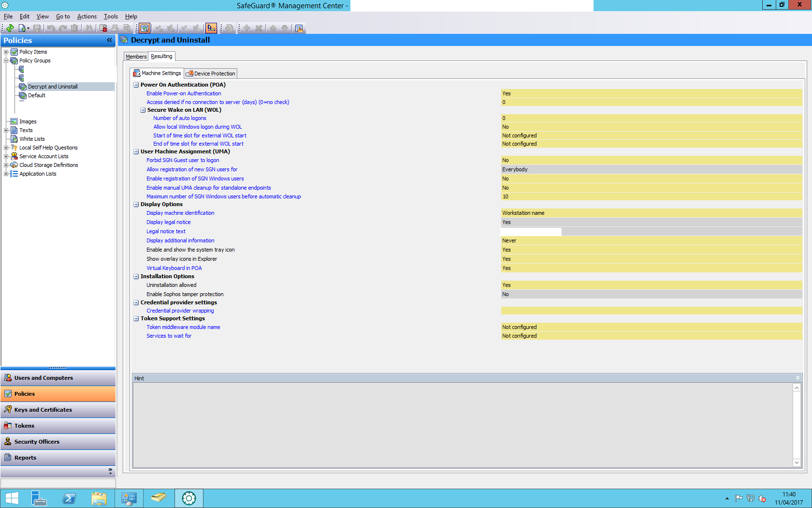This screenshot has width=812, height=508.
Task: Collapse the Installation Options section
Action: click(x=136, y=276)
